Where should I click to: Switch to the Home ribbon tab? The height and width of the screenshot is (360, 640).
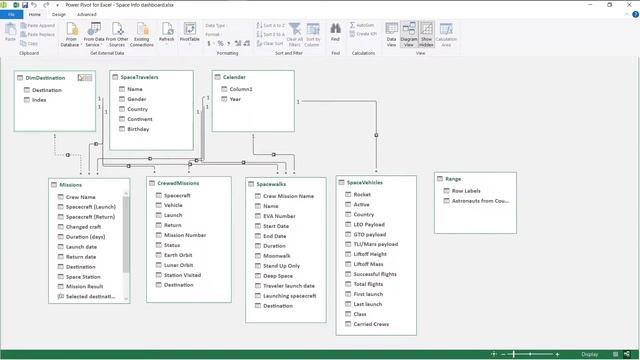[35, 14]
